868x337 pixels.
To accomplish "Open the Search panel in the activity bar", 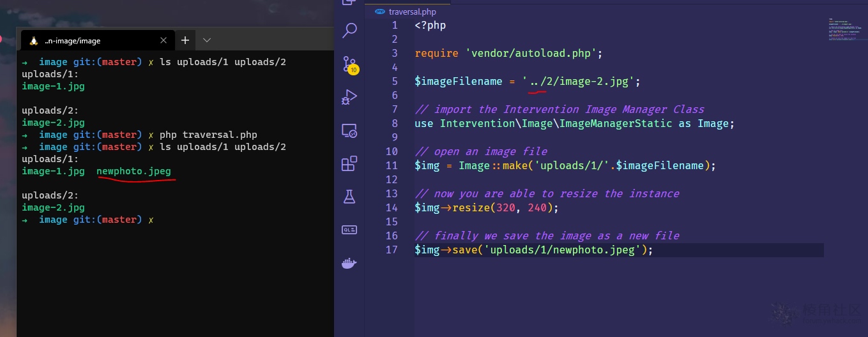I will (x=349, y=30).
